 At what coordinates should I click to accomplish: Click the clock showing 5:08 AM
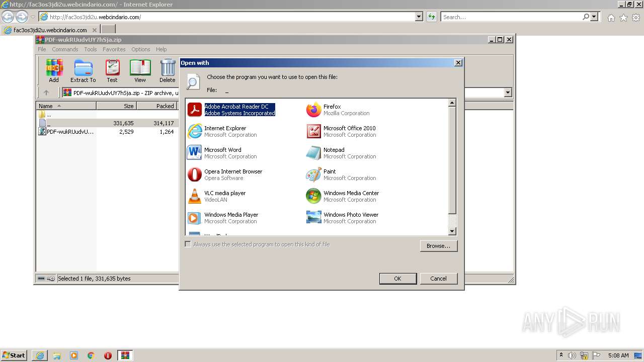618,355
